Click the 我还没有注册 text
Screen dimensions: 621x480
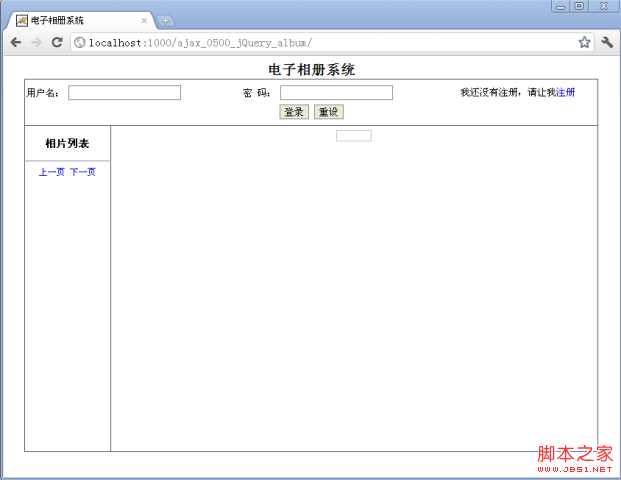coord(489,92)
